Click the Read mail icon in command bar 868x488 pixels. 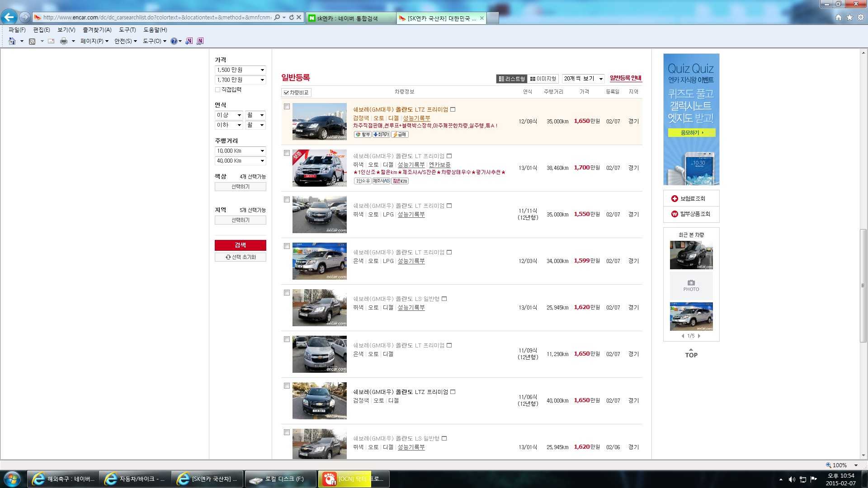click(51, 41)
